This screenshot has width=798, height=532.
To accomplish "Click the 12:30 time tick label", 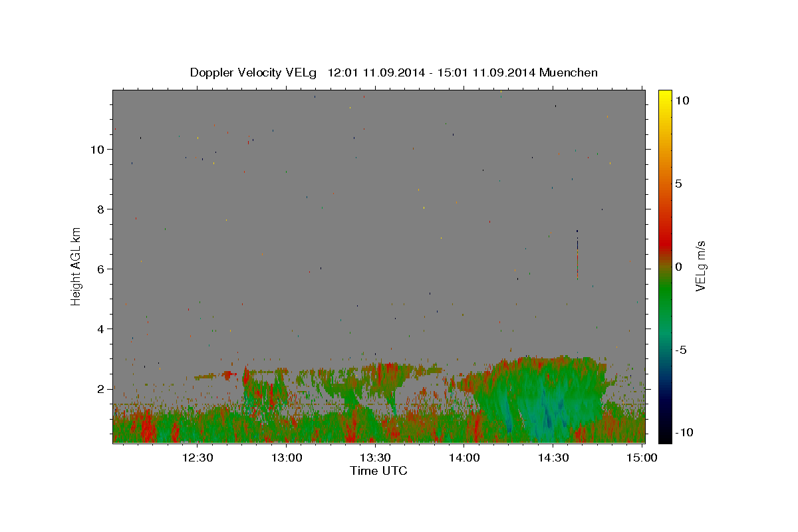I will [x=198, y=458].
